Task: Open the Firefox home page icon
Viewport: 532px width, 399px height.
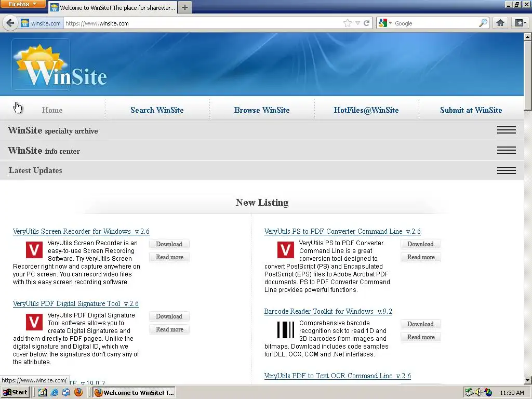Action: [500, 23]
